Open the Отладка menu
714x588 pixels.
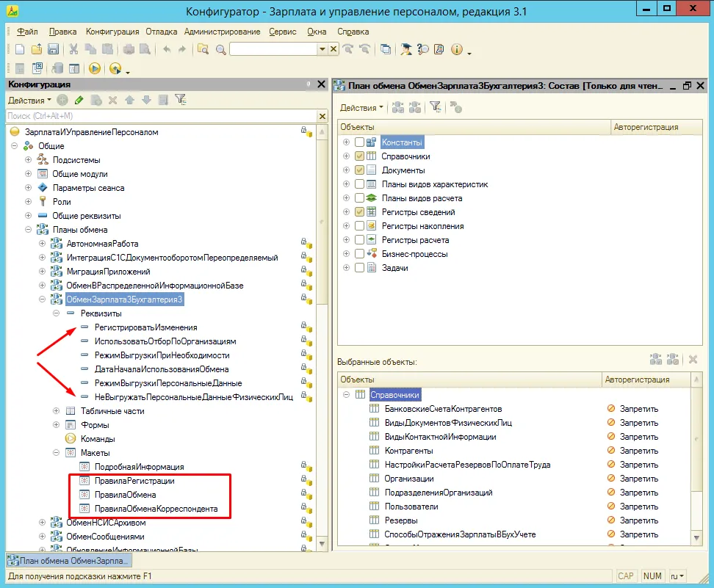coord(161,32)
